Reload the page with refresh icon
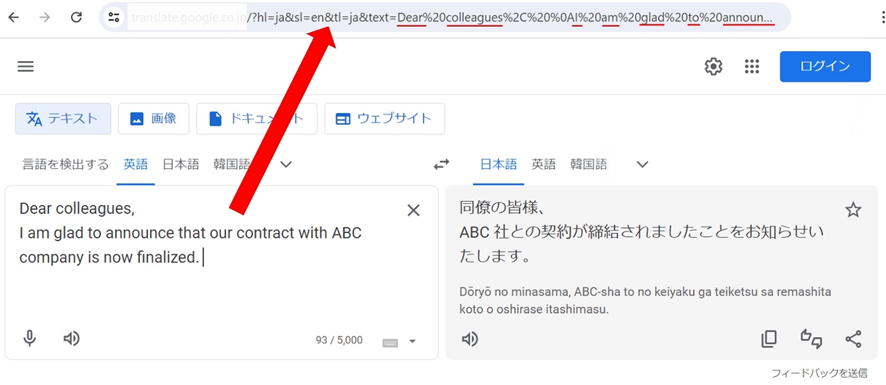Image resolution: width=886 pixels, height=385 pixels. pos(76,18)
